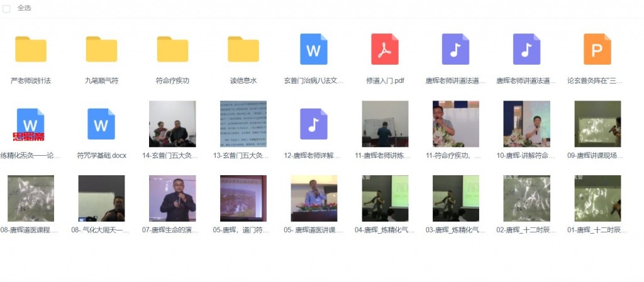
Task: Open the 07-唐辉生命的演 thumbnail
Action: point(172,198)
